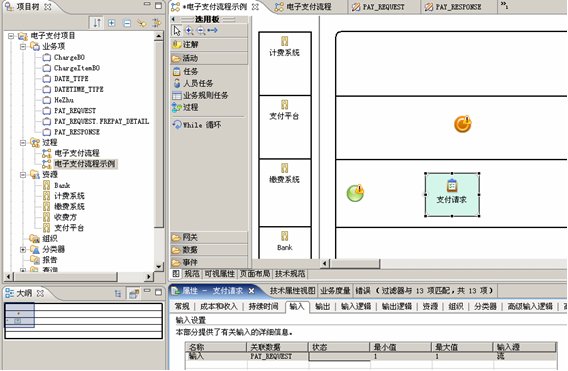Select the connection arrow tool in palette
The height and width of the screenshot is (371, 568).
[x=213, y=30]
